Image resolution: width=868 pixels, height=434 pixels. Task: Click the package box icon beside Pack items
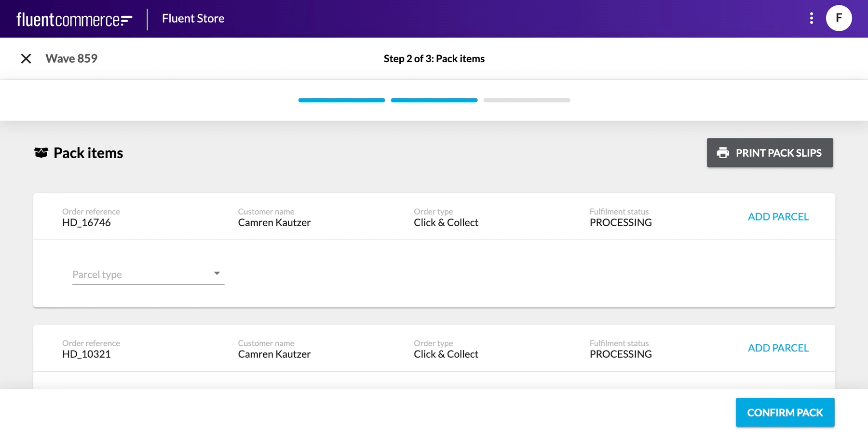point(41,152)
